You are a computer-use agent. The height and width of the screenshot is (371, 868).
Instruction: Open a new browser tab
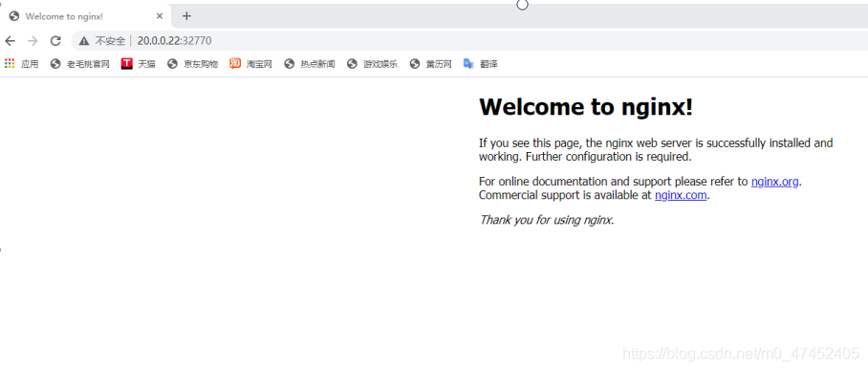[x=186, y=16]
